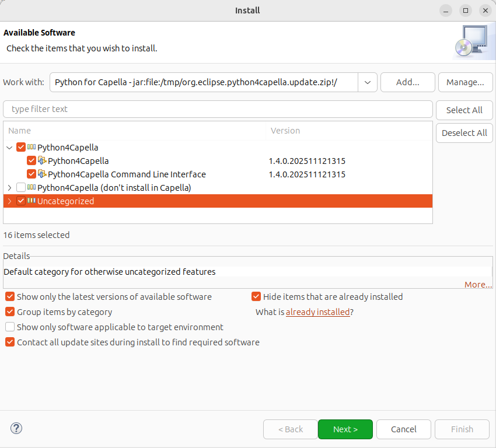Collapse the Python4Capella category

9,148
